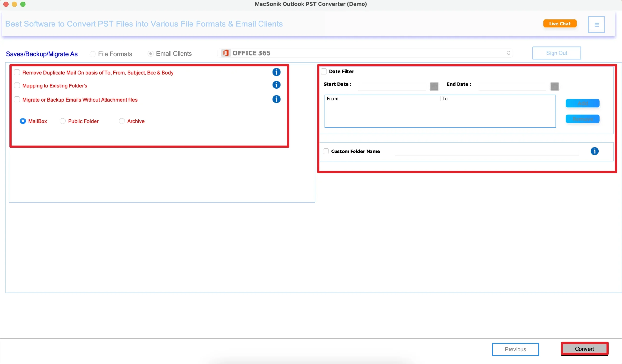Click the Custom Folder Name text field

487,151
